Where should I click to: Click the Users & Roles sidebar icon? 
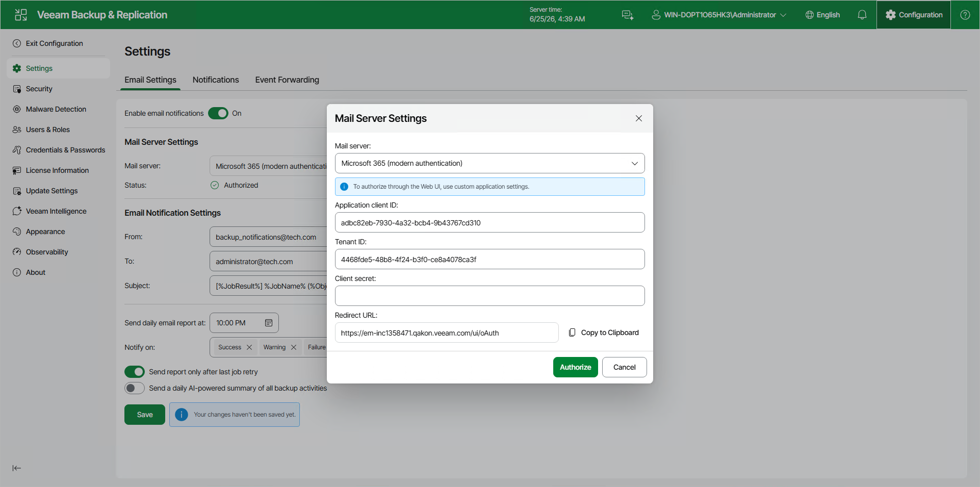click(x=17, y=130)
